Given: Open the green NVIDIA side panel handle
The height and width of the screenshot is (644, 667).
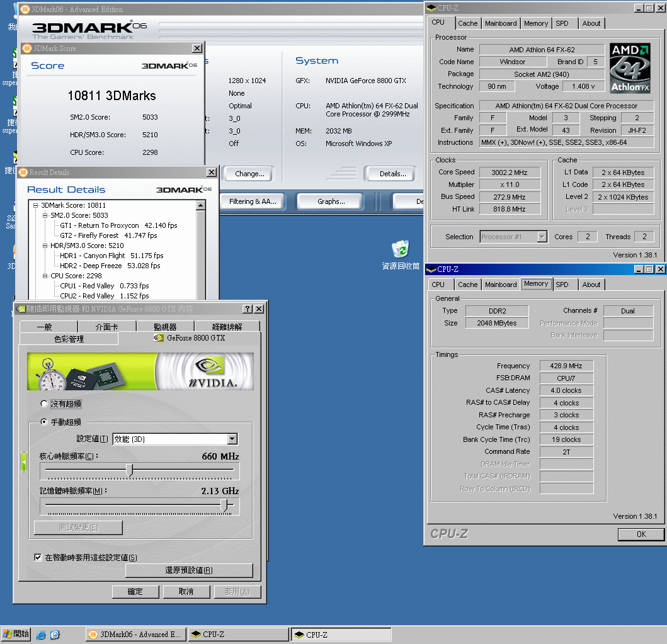Looking at the screenshot, I should point(24,462).
